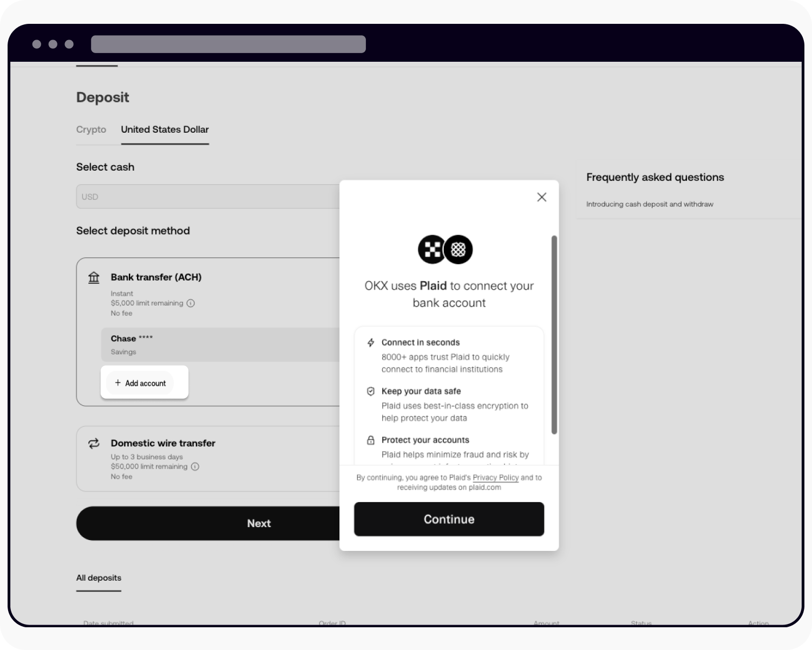Click 'Frequently asked questions' heading
This screenshot has height=650, width=812.
click(x=655, y=177)
